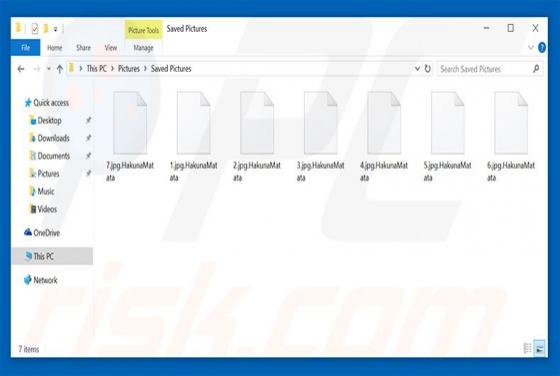Click the Back navigation arrow

point(21,69)
